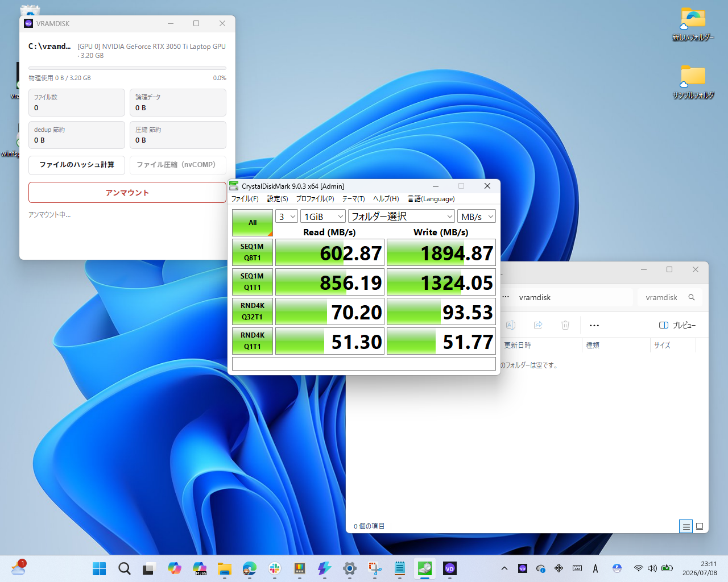Switch to VRAMDISK app on the taskbar
Image resolution: width=728 pixels, height=582 pixels.
[x=450, y=568]
